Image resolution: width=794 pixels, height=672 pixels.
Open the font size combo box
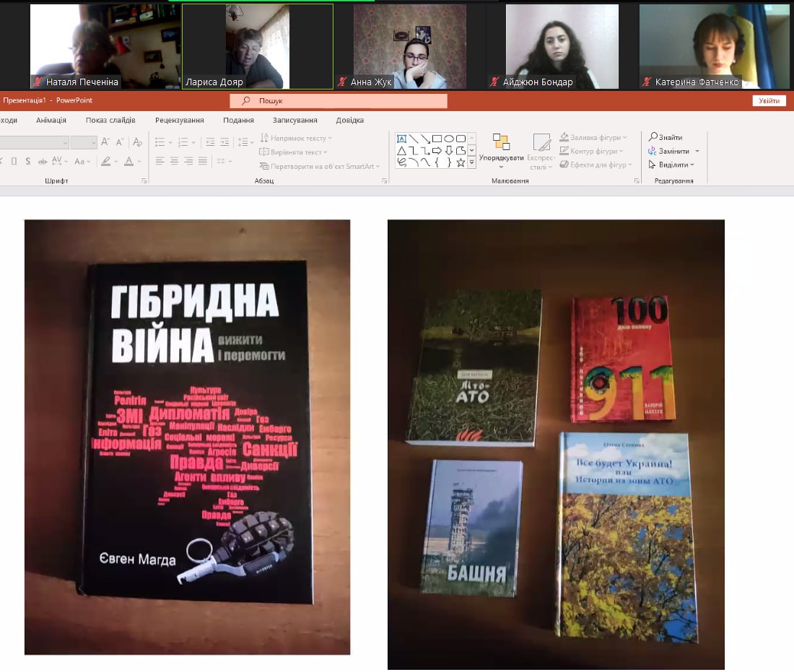tap(84, 142)
